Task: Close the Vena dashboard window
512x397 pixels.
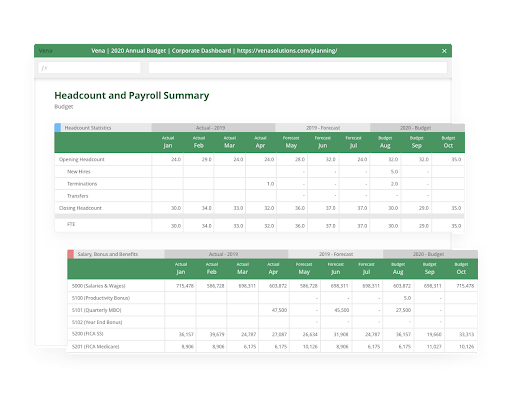Action: (x=444, y=51)
